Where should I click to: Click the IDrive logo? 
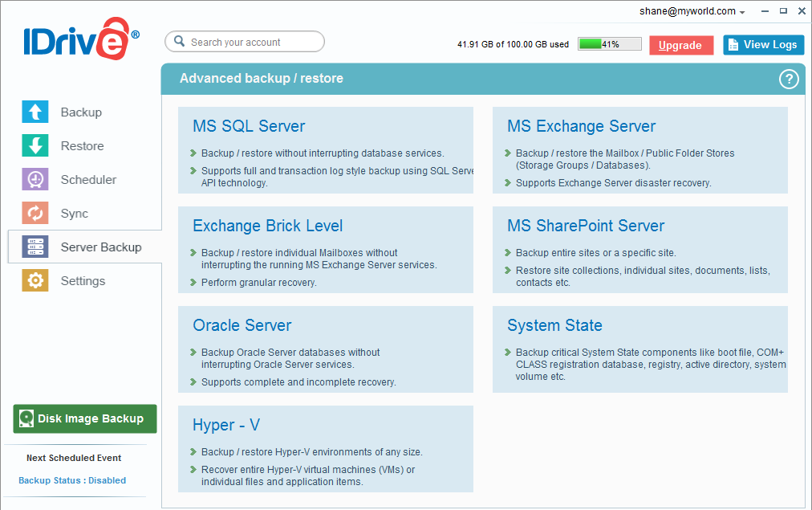(x=81, y=39)
